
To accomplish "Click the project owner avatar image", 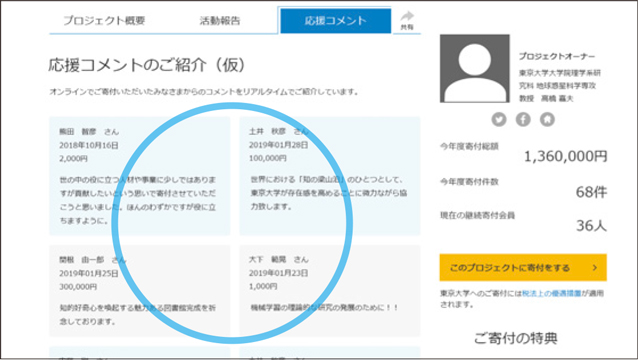I will 474,68.
